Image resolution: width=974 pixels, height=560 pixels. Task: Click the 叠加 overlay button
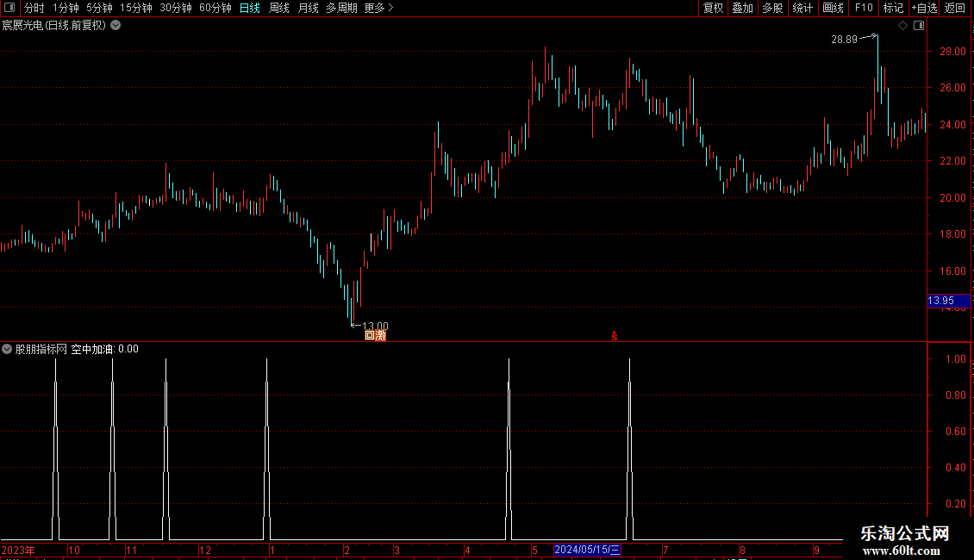742,8
